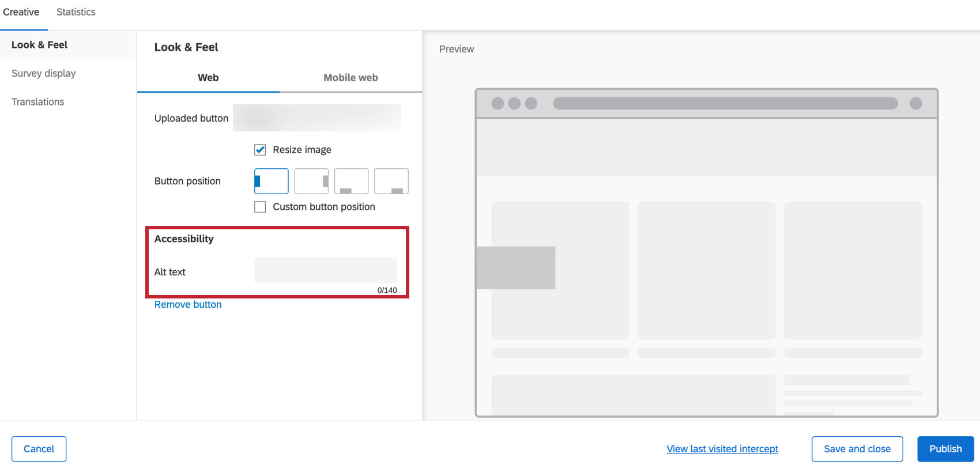Image resolution: width=980 pixels, height=469 pixels.
Task: Open the Creative tab
Action: point(21,12)
